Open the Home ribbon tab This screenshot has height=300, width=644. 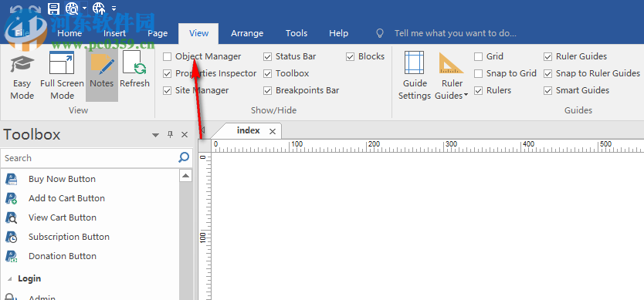[69, 33]
